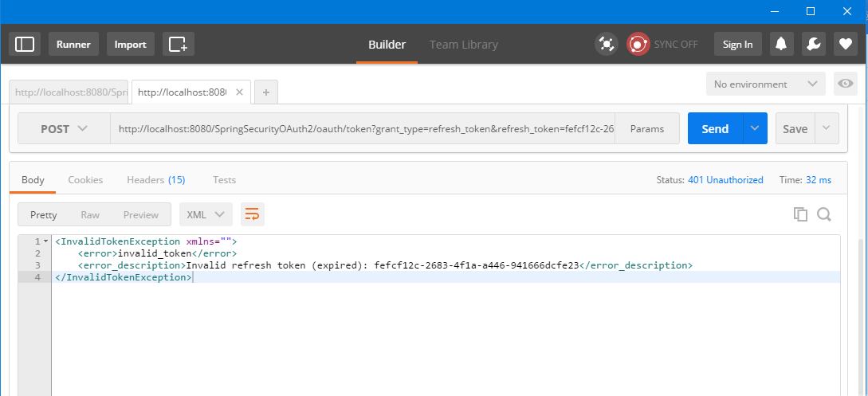
Task: Click the environment quick look eye icon
Action: coord(845,84)
